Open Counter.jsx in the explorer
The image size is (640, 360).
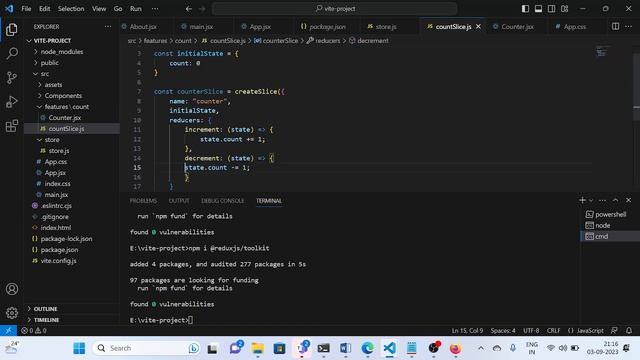[x=64, y=118]
